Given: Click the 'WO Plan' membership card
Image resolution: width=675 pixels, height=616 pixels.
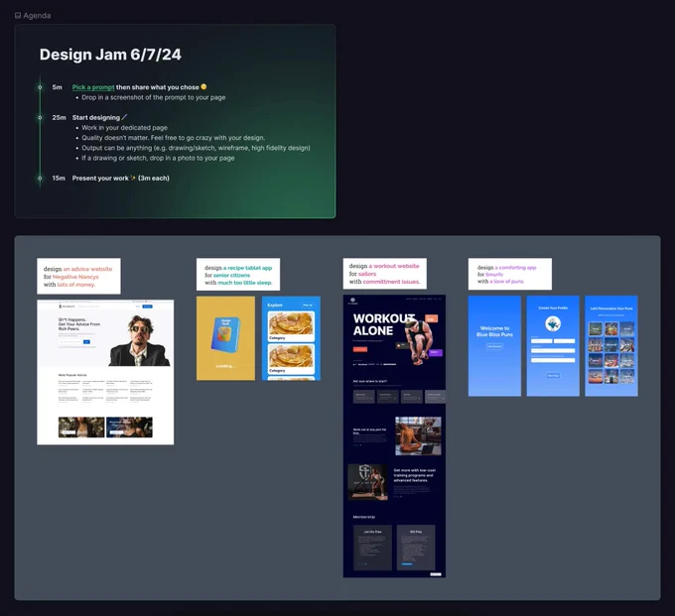Looking at the screenshot, I should click(x=416, y=548).
